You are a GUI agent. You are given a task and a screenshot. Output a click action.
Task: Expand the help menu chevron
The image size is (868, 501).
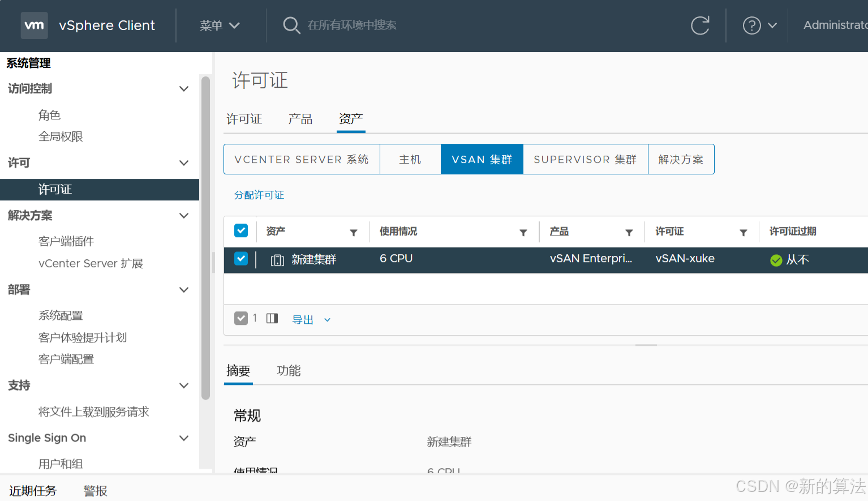(x=772, y=25)
